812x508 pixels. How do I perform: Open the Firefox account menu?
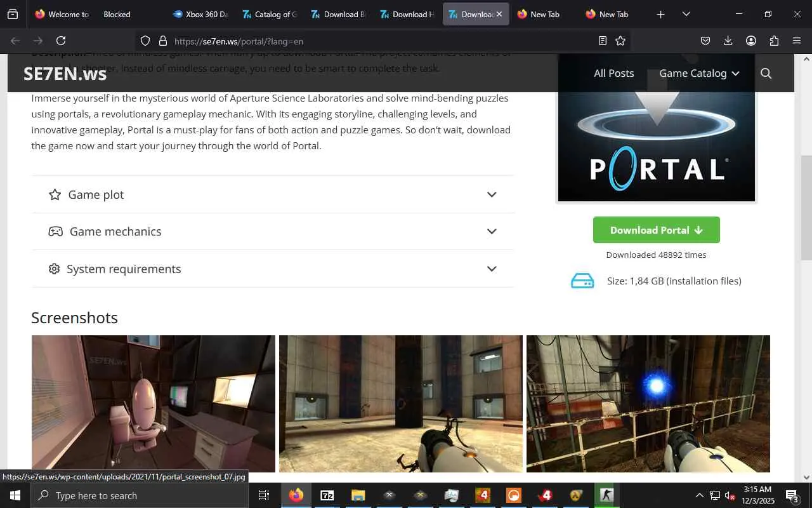751,41
